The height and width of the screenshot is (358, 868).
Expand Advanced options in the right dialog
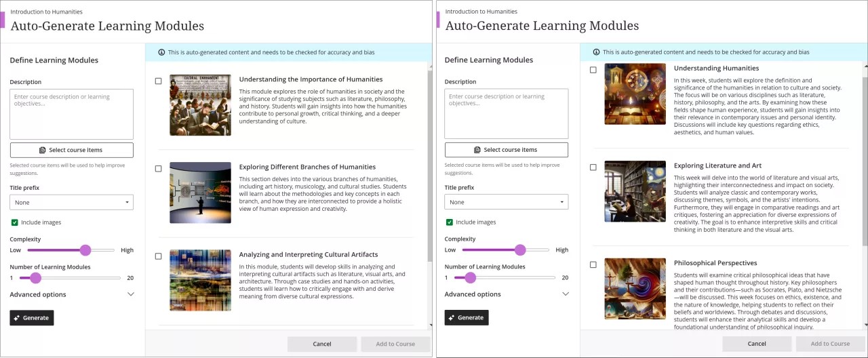566,294
